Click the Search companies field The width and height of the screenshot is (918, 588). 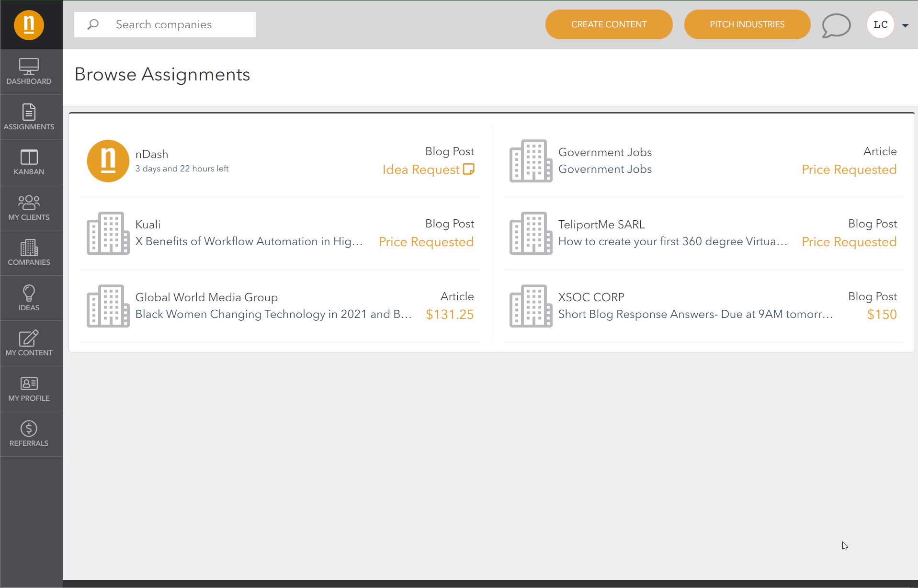(x=165, y=24)
